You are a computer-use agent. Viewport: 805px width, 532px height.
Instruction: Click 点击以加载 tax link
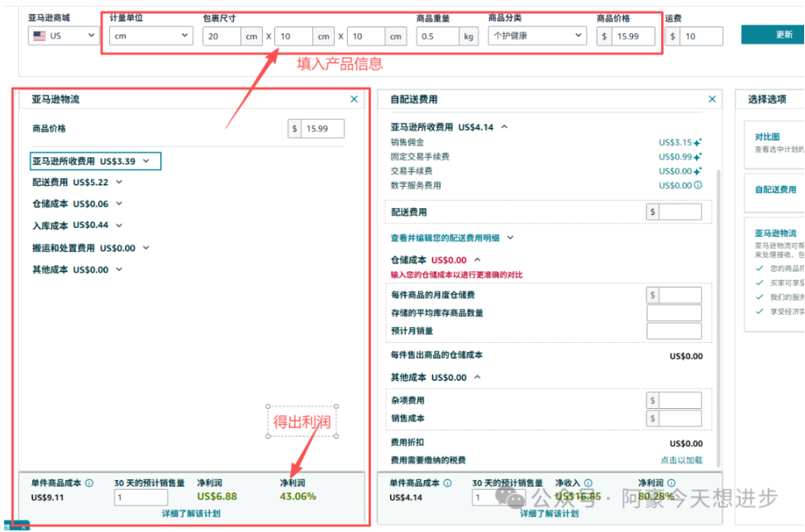(x=681, y=460)
